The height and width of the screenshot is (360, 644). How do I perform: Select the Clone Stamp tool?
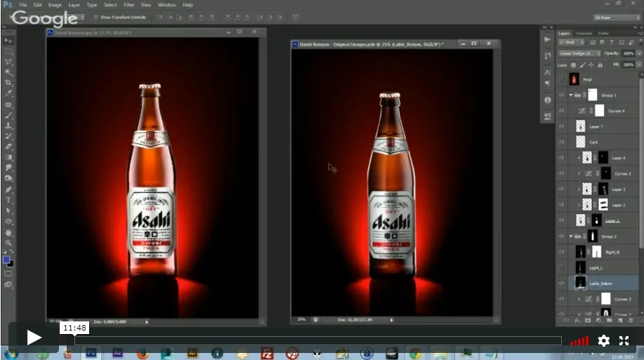tap(8, 126)
